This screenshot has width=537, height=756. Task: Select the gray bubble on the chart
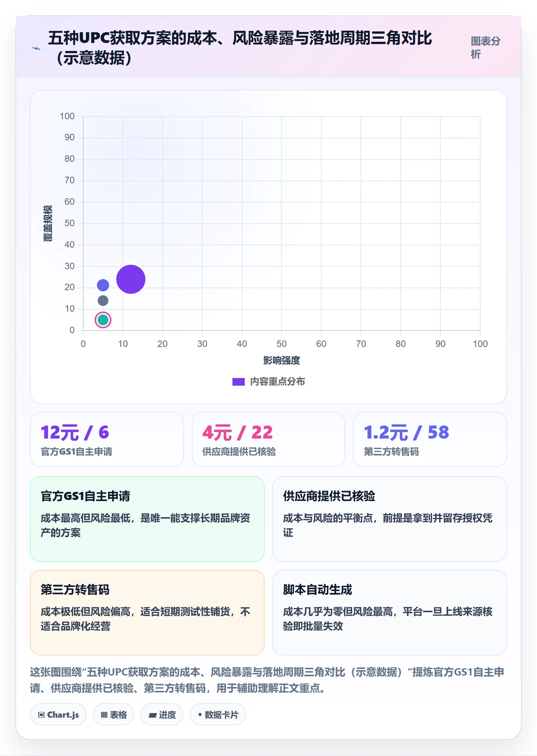[x=103, y=301]
